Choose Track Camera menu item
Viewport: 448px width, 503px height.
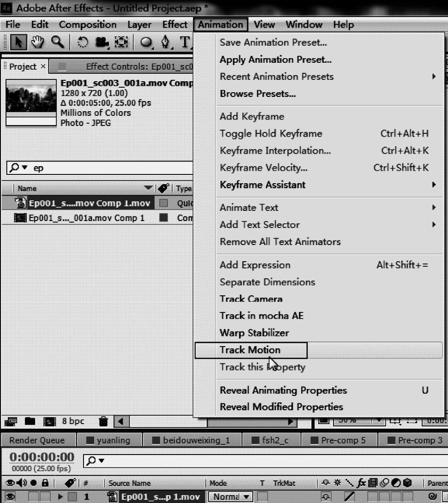(x=251, y=299)
